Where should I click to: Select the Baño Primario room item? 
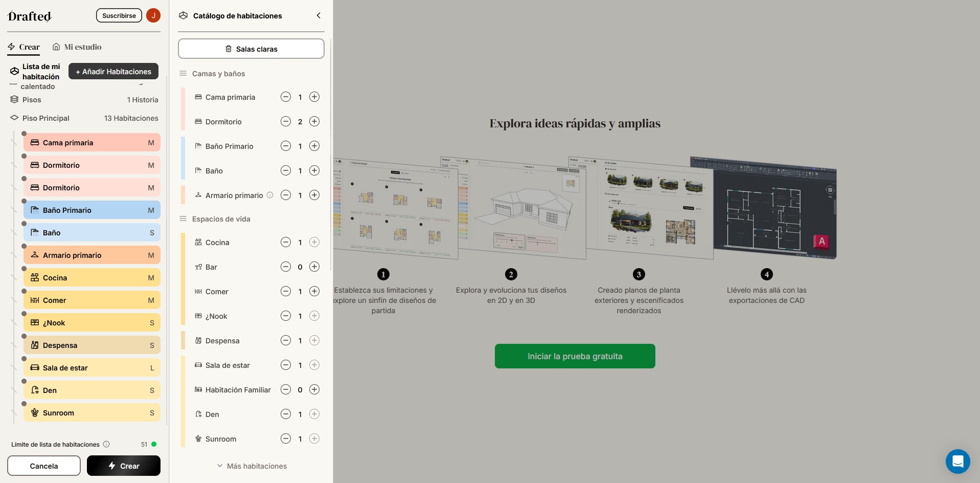[x=92, y=210]
